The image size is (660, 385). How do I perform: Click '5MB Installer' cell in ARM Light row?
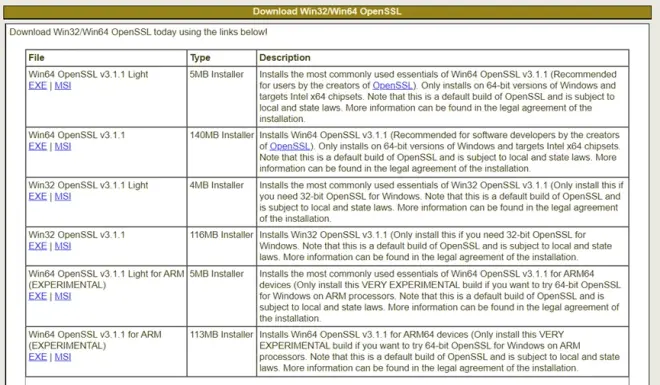click(221, 296)
